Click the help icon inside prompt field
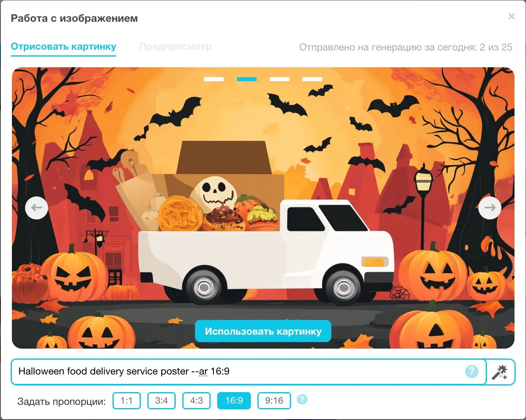Screen dimensions: 526x420 [472, 372]
